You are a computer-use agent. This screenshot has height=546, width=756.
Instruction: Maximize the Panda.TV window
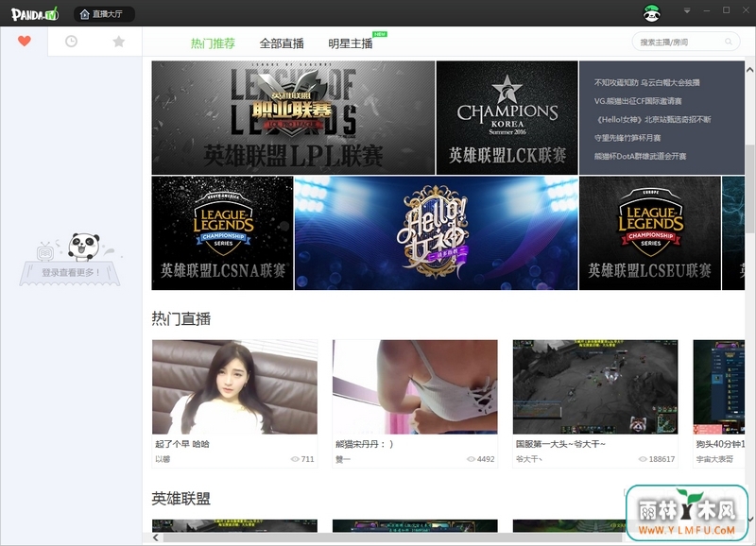[x=726, y=10]
